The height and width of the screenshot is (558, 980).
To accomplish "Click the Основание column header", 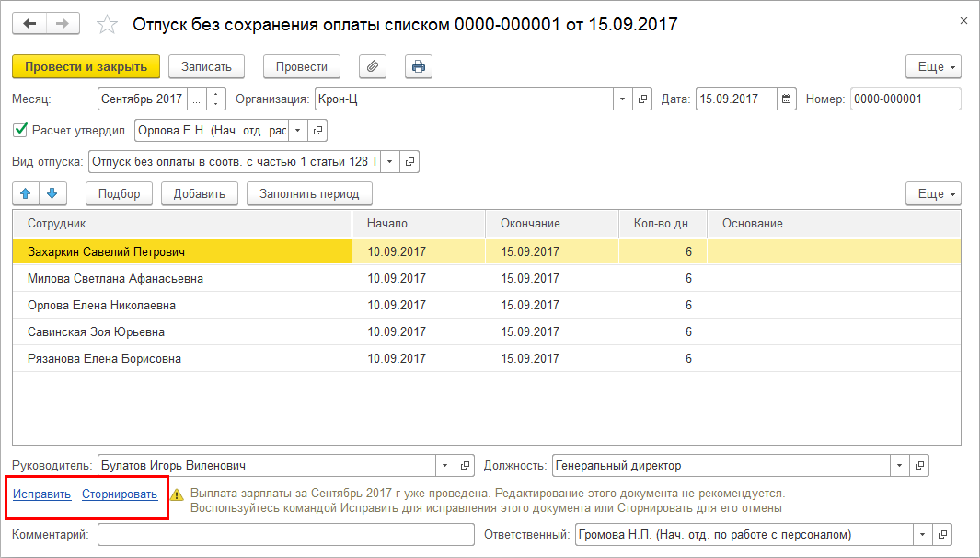I will coord(834,224).
